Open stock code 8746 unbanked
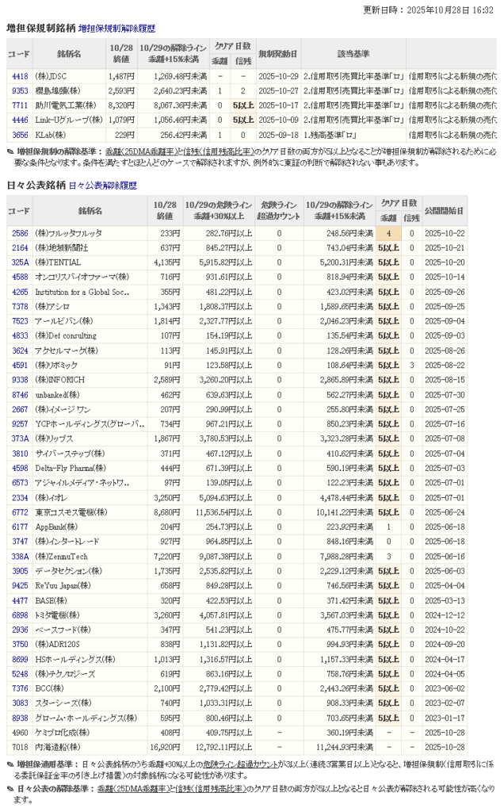The width and height of the screenshot is (504, 812). [20, 394]
